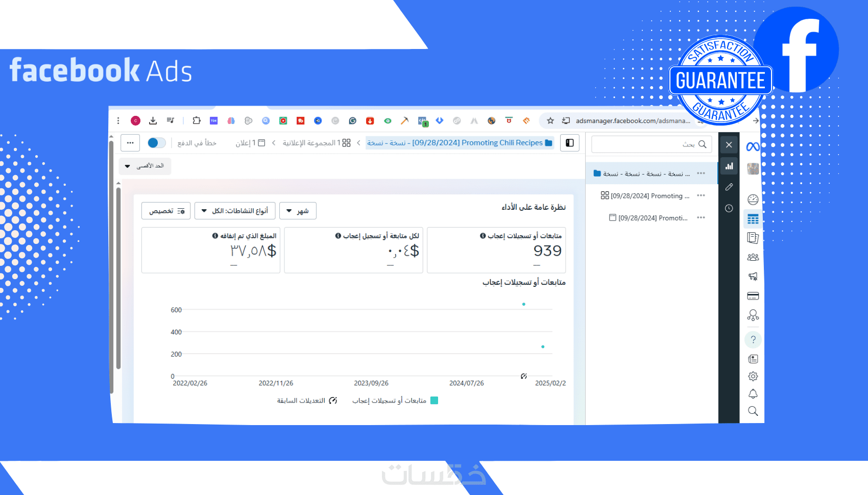Open the Billing credit card icon

tap(753, 296)
